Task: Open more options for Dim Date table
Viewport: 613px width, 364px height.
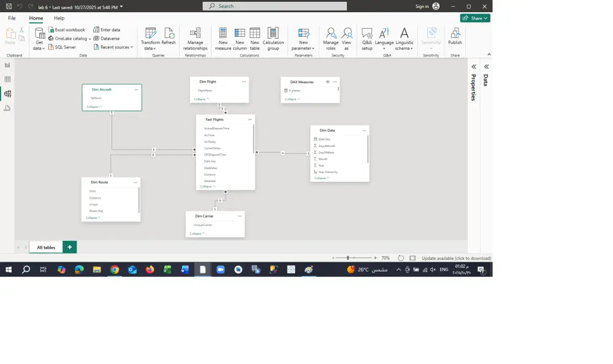Action: tap(365, 130)
